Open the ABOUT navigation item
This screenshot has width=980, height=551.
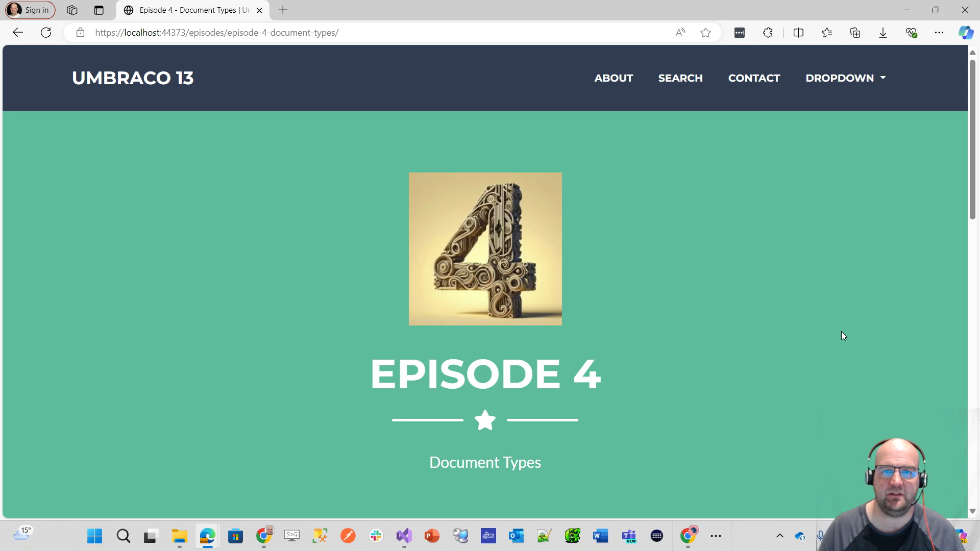613,78
